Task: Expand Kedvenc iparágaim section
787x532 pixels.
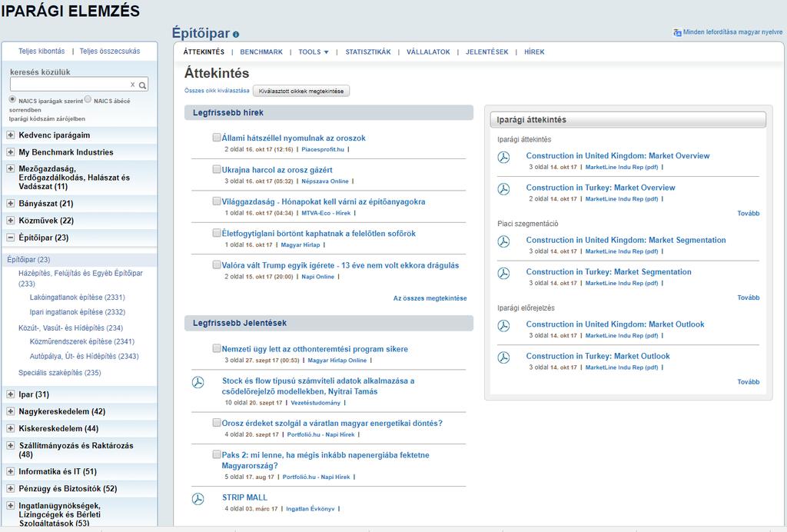Action: (10, 135)
